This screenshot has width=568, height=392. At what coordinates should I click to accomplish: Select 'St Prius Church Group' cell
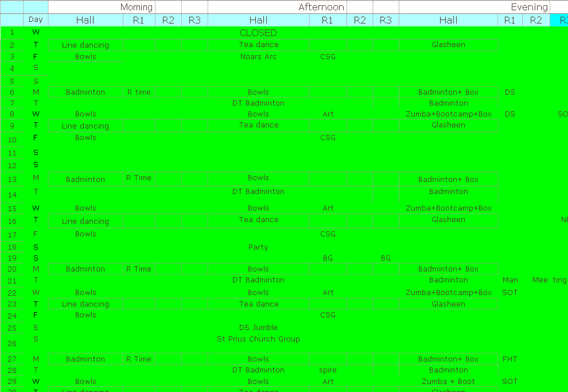tap(258, 339)
